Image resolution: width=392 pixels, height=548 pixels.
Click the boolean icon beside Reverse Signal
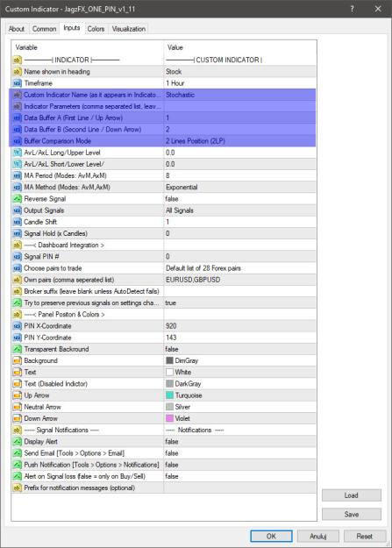(x=18, y=199)
